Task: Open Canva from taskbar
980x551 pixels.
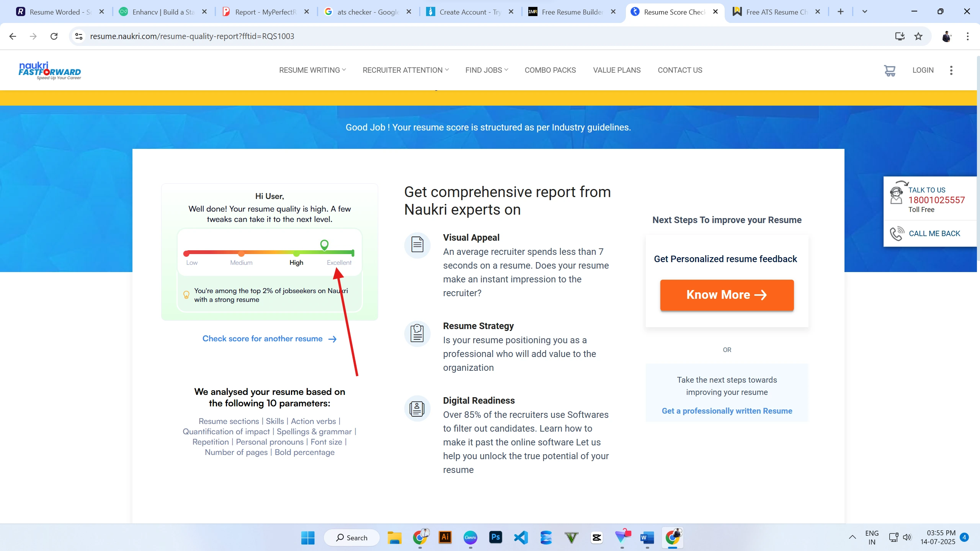Action: click(x=470, y=538)
